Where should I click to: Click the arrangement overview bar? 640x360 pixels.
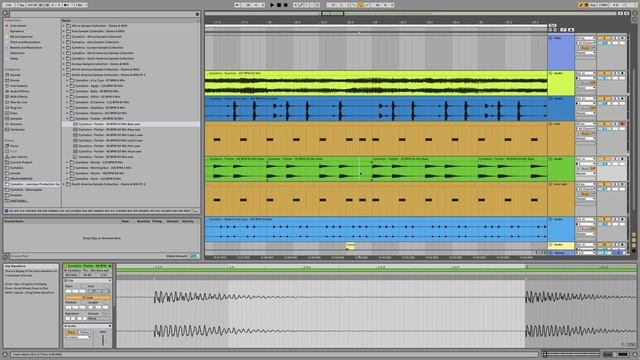pyautogui.click(x=410, y=13)
